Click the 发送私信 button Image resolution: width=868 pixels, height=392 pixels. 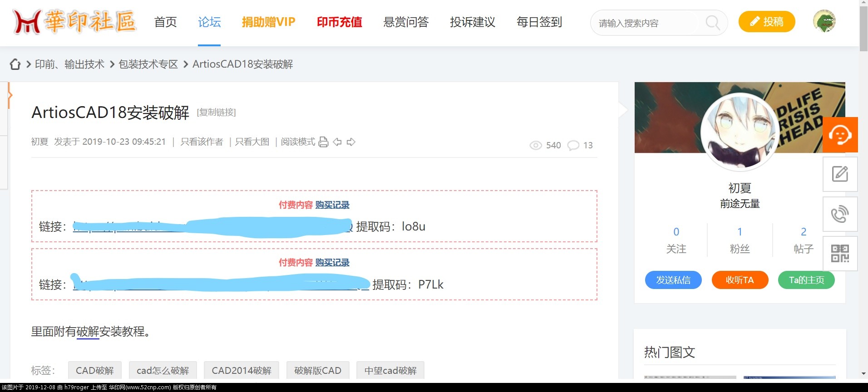[673, 280]
